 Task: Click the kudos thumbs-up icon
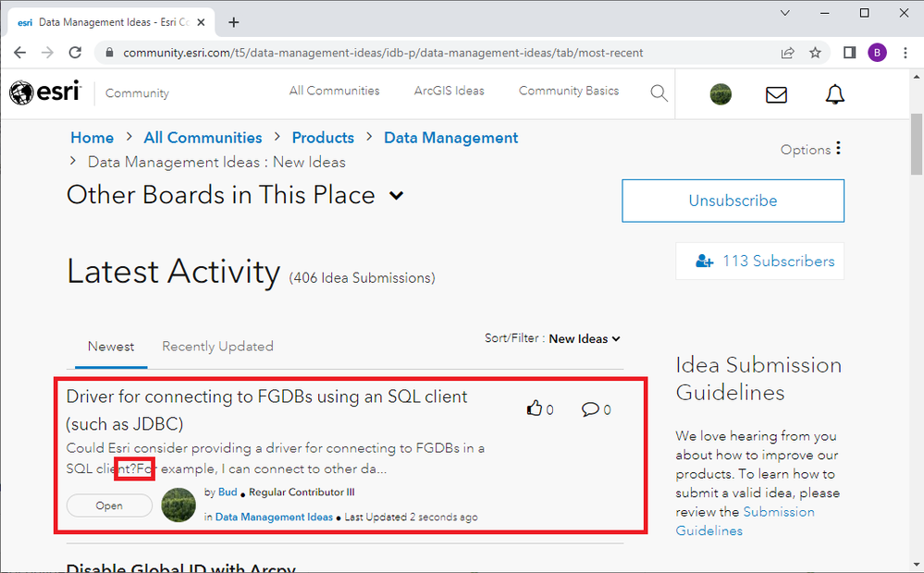534,409
